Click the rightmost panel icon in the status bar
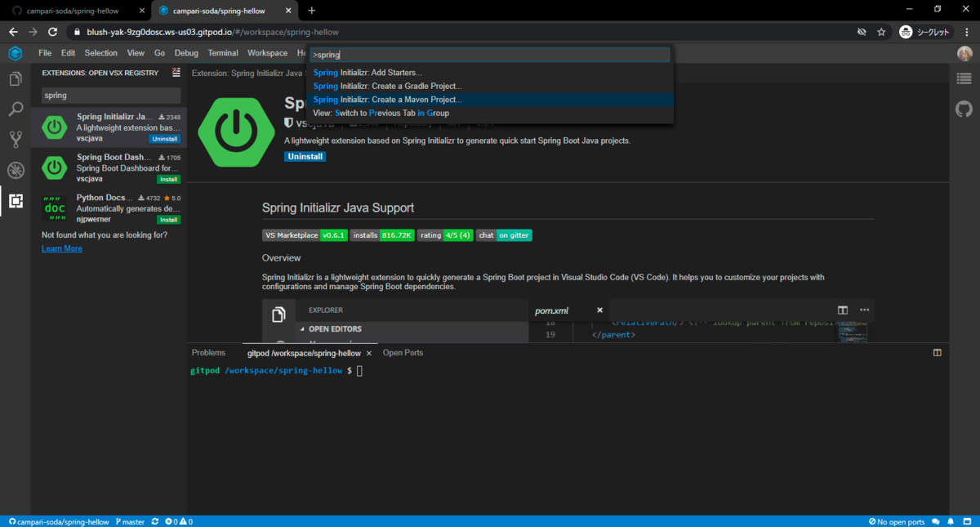The width and height of the screenshot is (980, 527). [x=967, y=521]
